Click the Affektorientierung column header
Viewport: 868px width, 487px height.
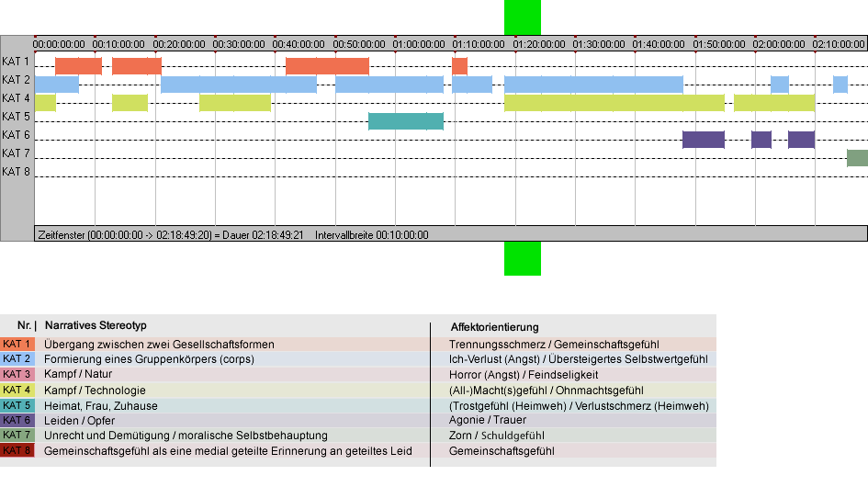coord(494,327)
